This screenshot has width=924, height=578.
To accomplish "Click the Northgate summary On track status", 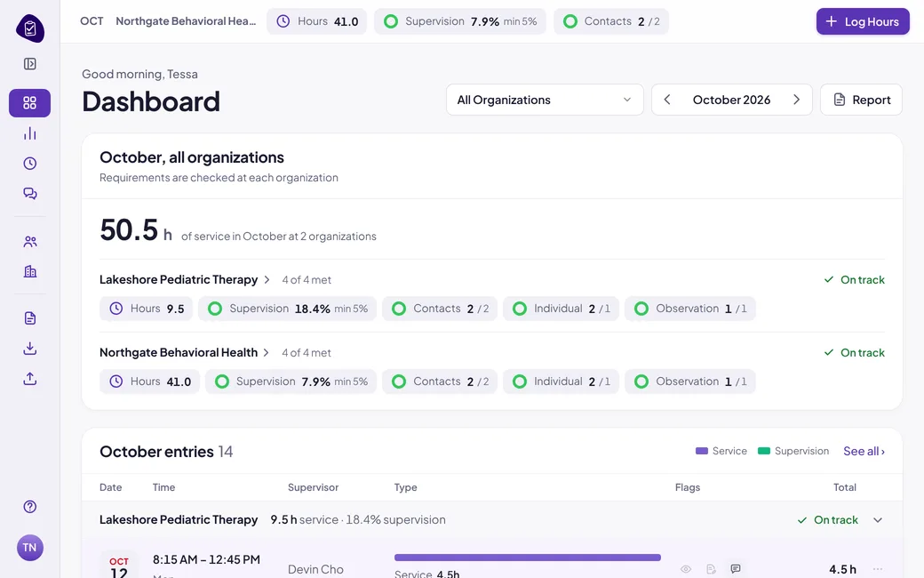I will [855, 353].
